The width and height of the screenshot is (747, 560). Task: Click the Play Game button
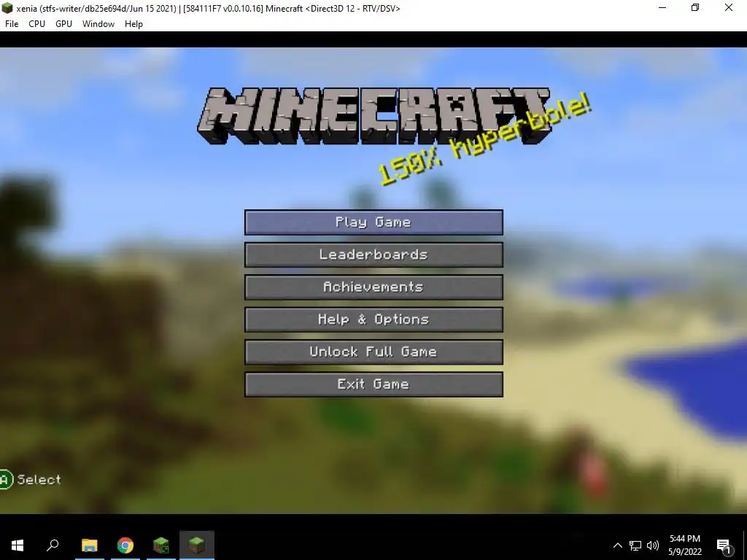pyautogui.click(x=373, y=222)
